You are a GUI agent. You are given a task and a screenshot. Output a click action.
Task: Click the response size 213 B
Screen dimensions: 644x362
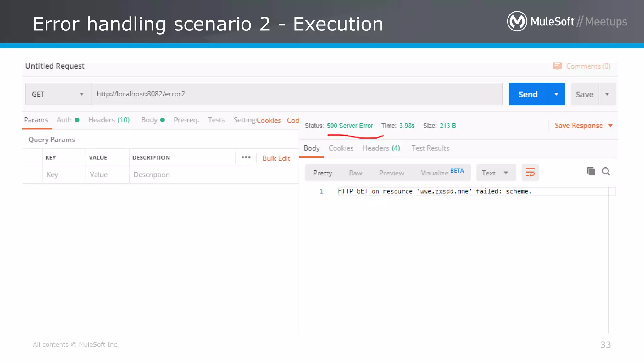[x=447, y=126]
